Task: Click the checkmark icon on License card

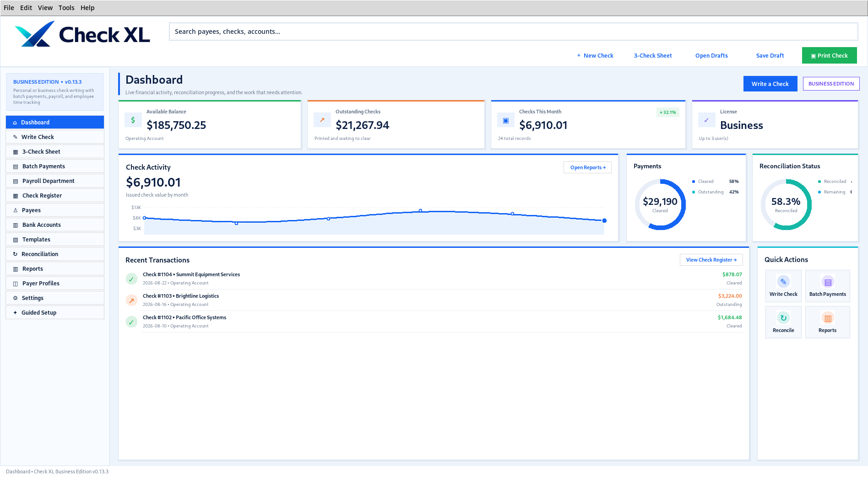Action: pos(707,120)
